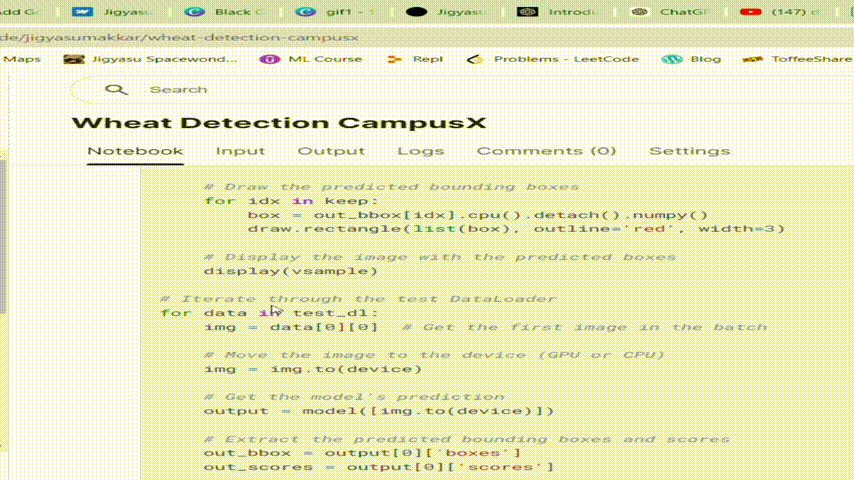Open the Comments (0) tab
Viewport: 854px width, 480px height.
tap(546, 151)
